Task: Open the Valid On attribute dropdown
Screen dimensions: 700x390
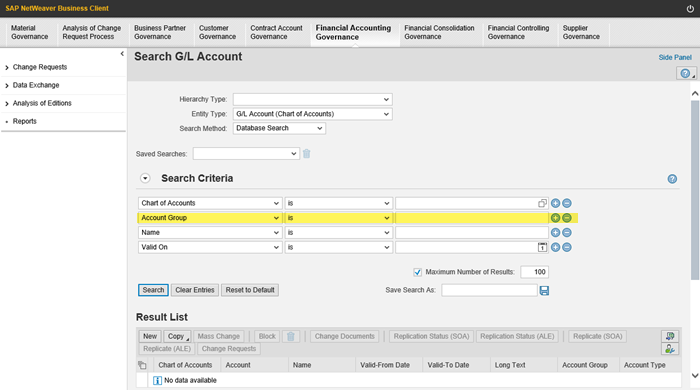Action: click(276, 247)
